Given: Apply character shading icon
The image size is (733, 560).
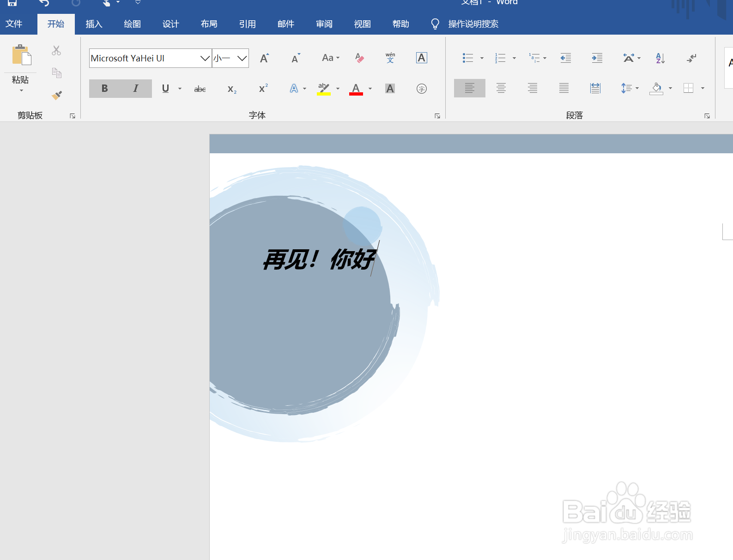Looking at the screenshot, I should (390, 89).
